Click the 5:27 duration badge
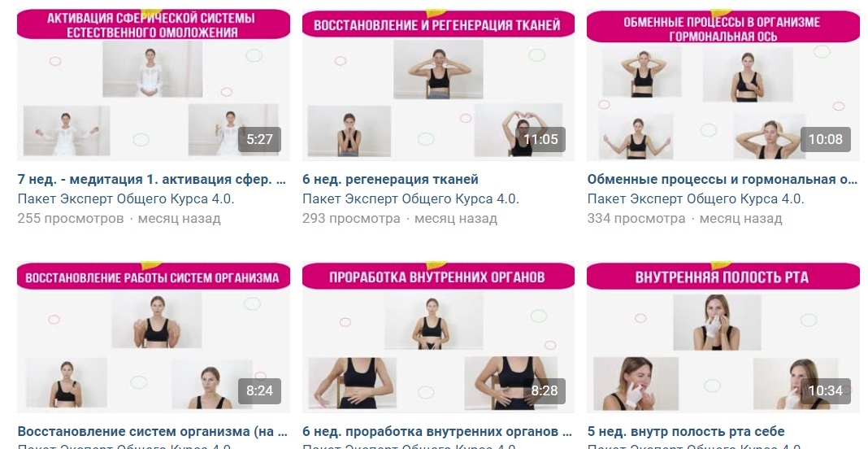This screenshot has width=868, height=449. point(259,139)
